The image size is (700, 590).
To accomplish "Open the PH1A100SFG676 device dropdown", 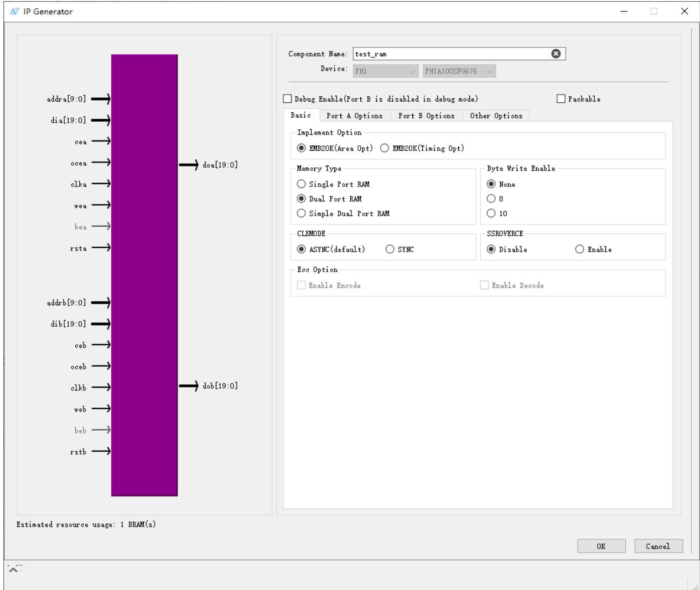I will pyautogui.click(x=459, y=71).
